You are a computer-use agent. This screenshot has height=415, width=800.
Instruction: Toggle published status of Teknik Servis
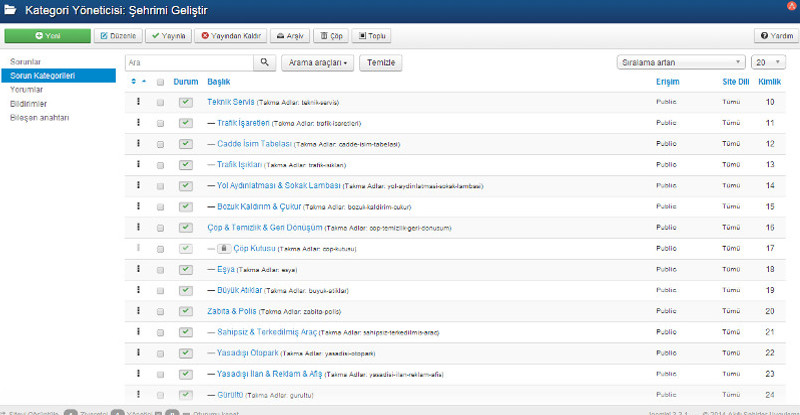coord(186,102)
